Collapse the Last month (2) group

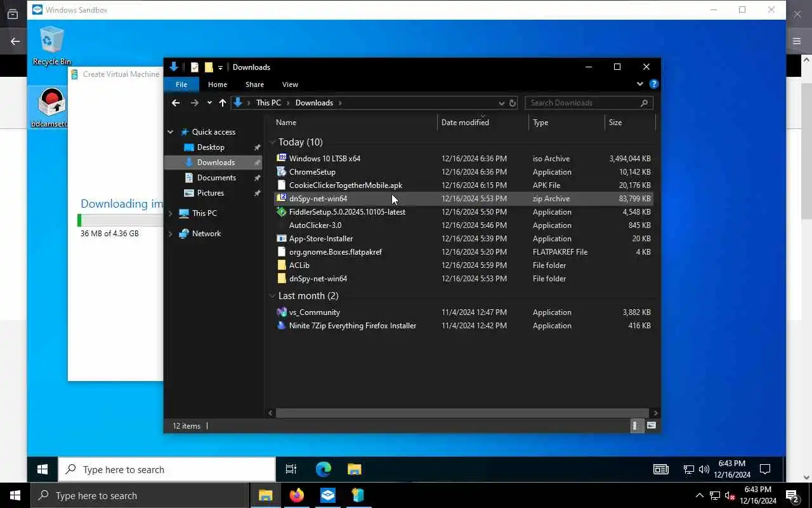pos(272,296)
